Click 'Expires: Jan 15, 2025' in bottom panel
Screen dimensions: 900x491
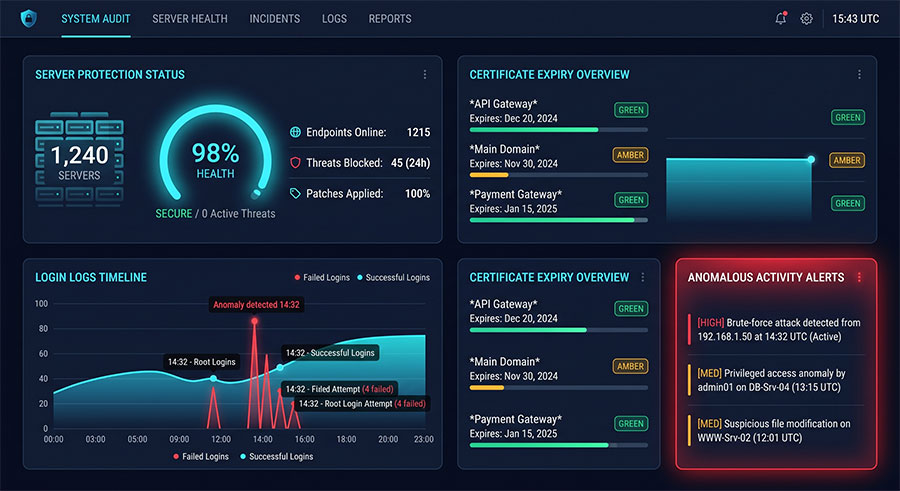click(513, 434)
